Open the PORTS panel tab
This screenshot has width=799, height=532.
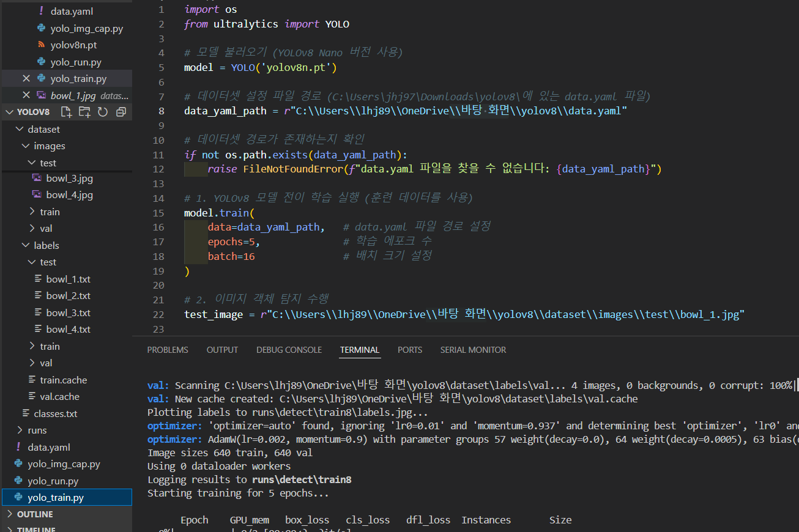410,350
